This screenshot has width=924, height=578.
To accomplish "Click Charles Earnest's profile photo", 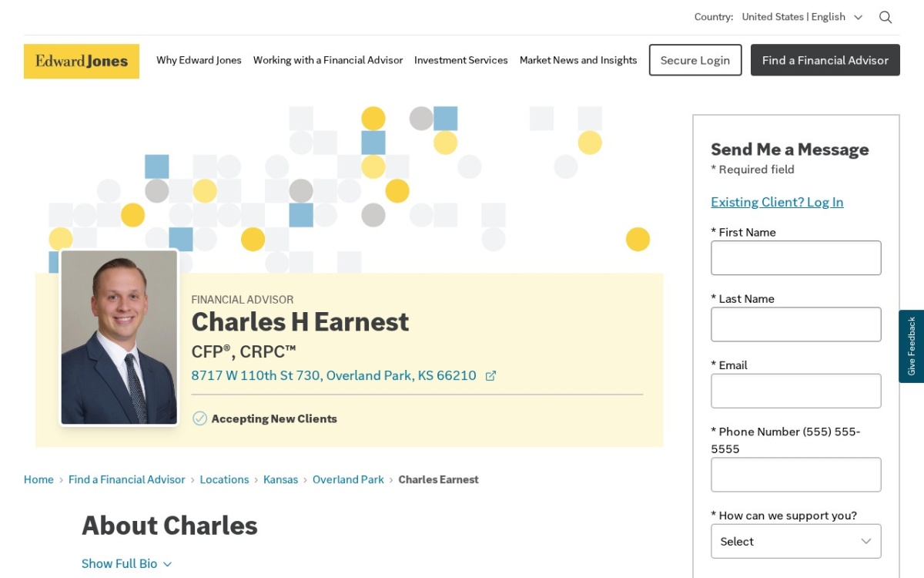I will (119, 338).
